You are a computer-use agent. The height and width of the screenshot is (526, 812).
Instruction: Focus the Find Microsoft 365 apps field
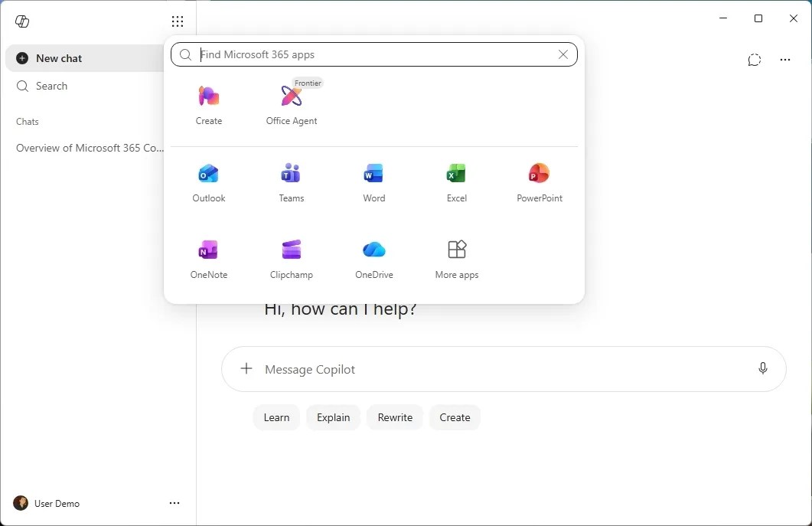374,54
